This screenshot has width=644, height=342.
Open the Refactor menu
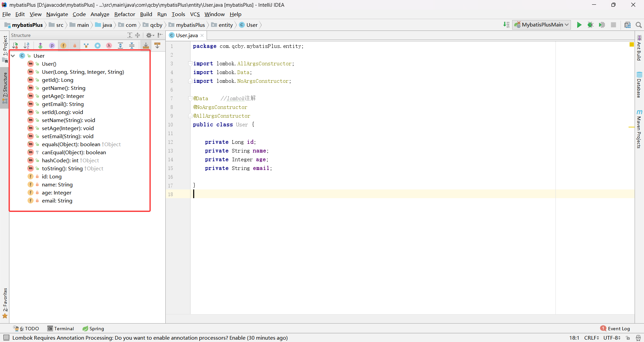pos(124,14)
